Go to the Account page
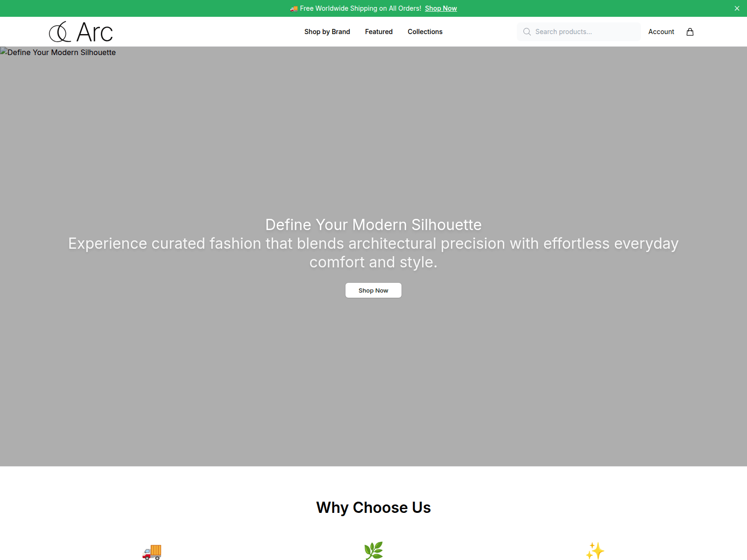 pyautogui.click(x=661, y=32)
